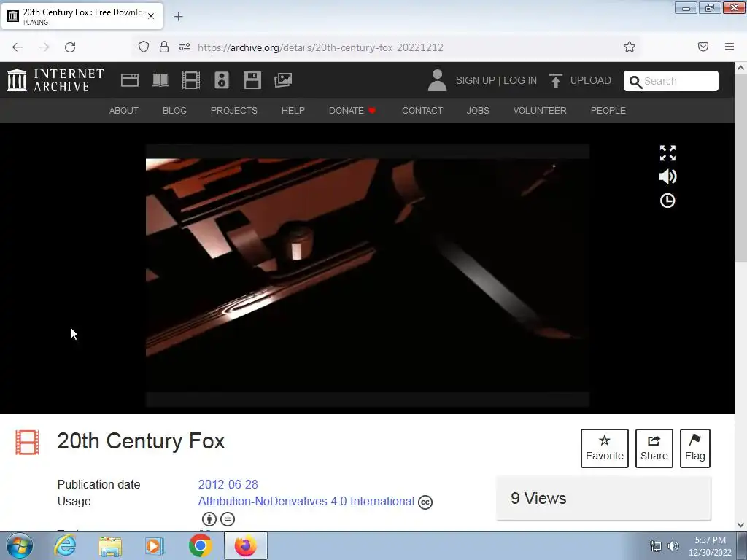The height and width of the screenshot is (560, 747).
Task: Open the JOBS menu item
Action: tap(478, 111)
